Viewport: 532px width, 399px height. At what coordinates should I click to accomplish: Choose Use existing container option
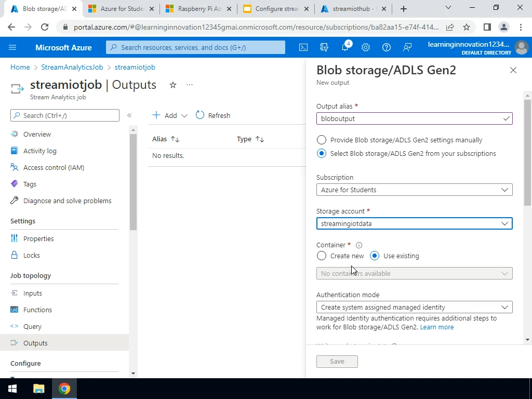pos(375,256)
